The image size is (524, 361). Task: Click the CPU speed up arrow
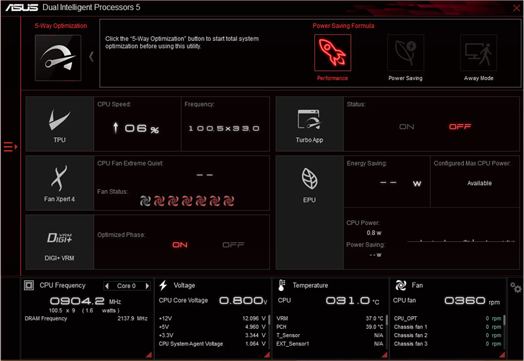116,128
